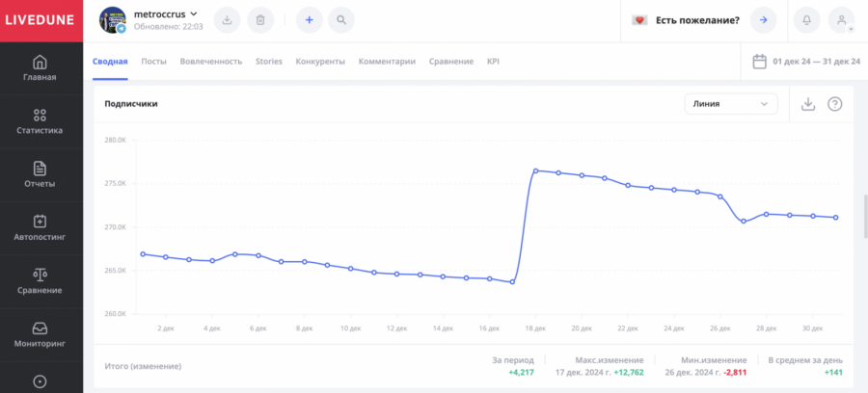
Task: Click the download icon next to metroccrus
Action: (226, 19)
